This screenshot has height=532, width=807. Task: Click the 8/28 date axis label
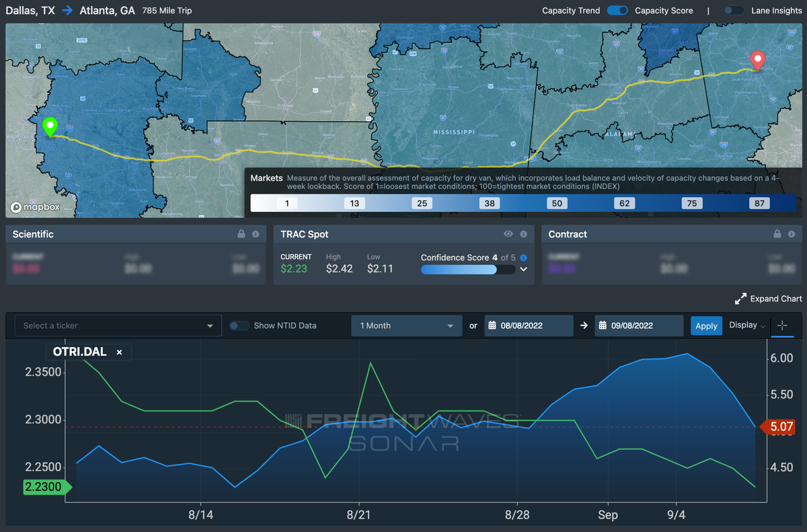tap(517, 515)
